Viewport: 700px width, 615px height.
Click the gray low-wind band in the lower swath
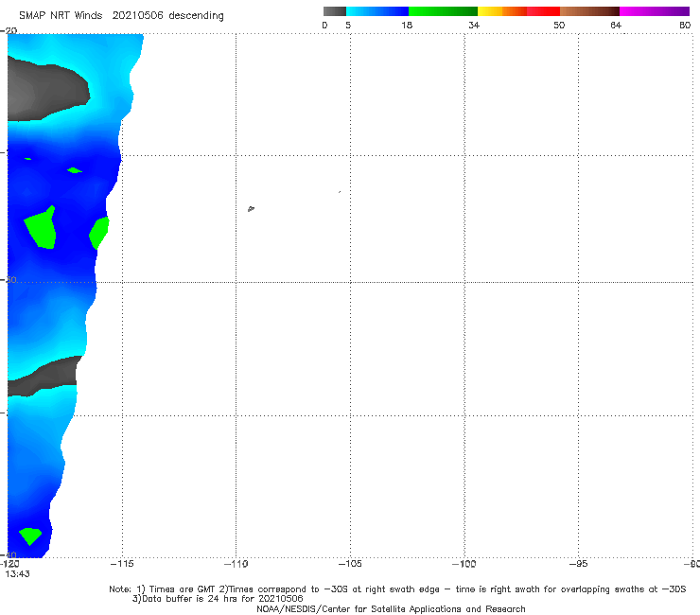[44, 376]
